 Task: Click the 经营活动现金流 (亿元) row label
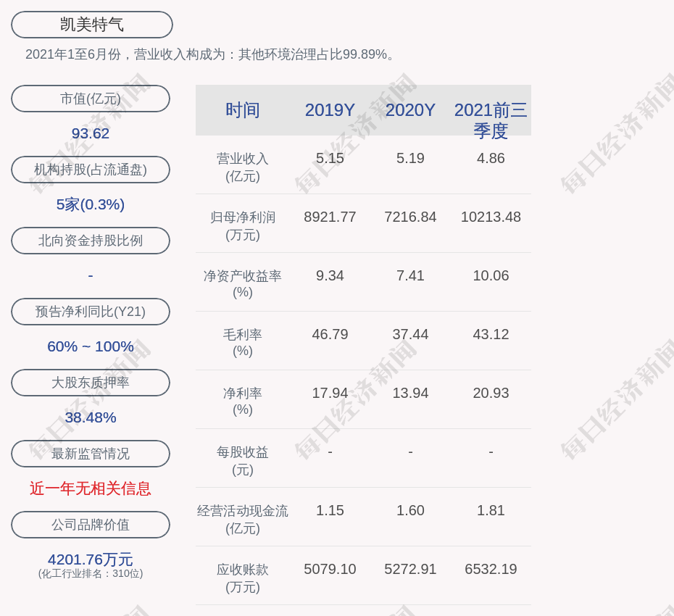[243, 520]
